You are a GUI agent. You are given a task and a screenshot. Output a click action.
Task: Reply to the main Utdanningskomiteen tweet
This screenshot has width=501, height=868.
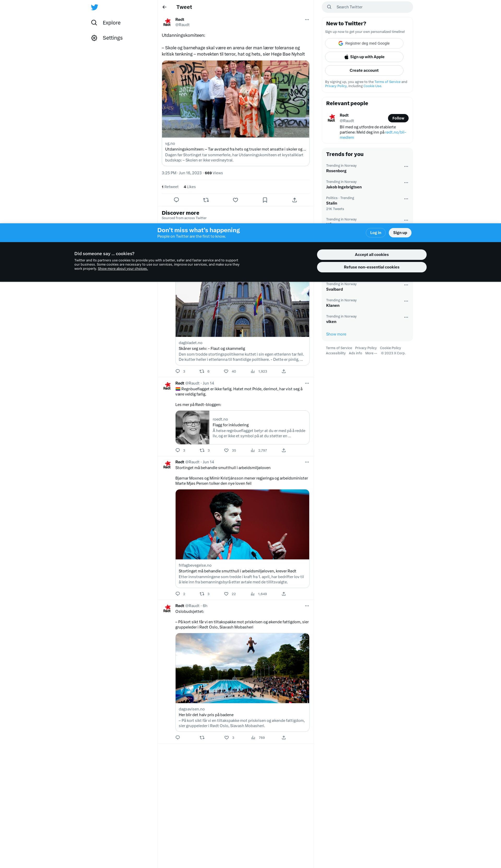point(176,200)
